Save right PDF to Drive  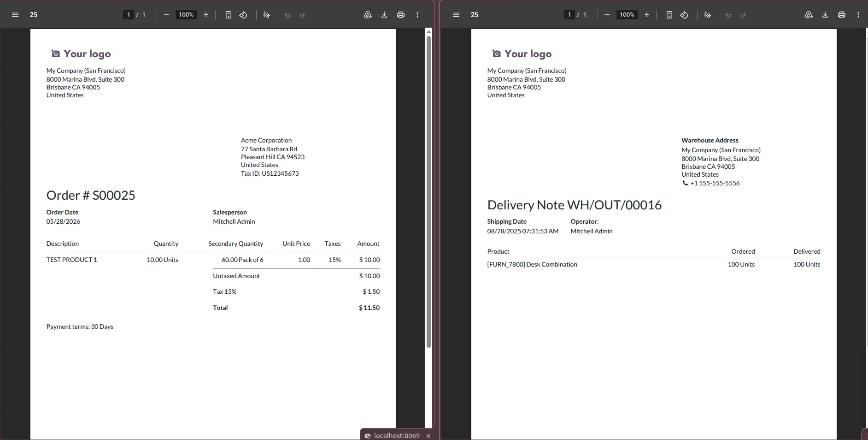coord(809,15)
